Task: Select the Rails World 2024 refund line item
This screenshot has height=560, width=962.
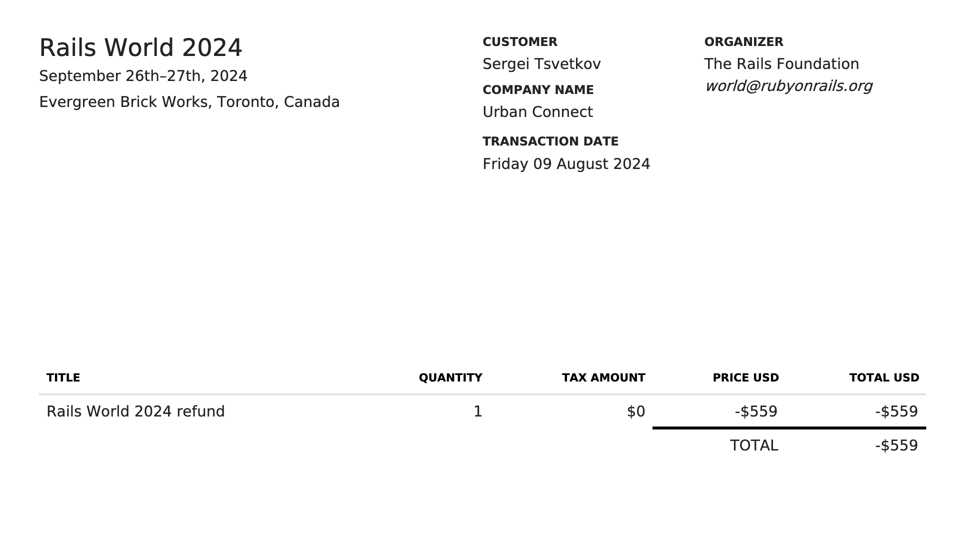Action: (135, 411)
